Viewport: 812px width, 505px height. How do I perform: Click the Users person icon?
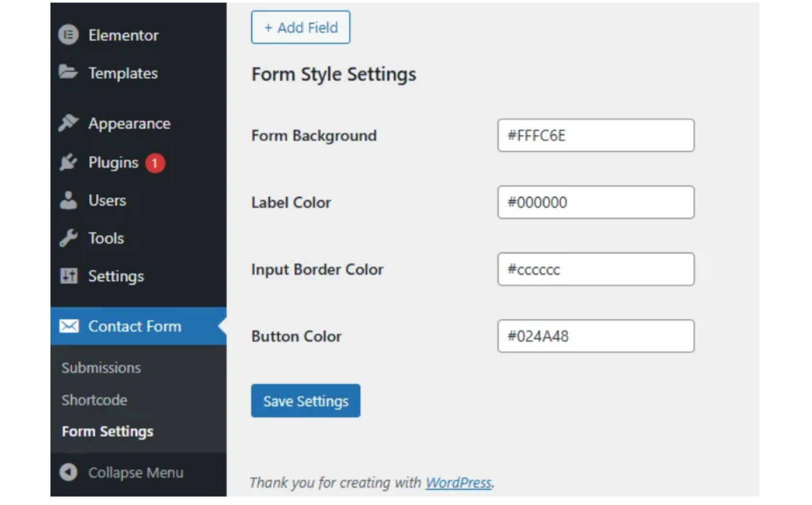coord(69,200)
